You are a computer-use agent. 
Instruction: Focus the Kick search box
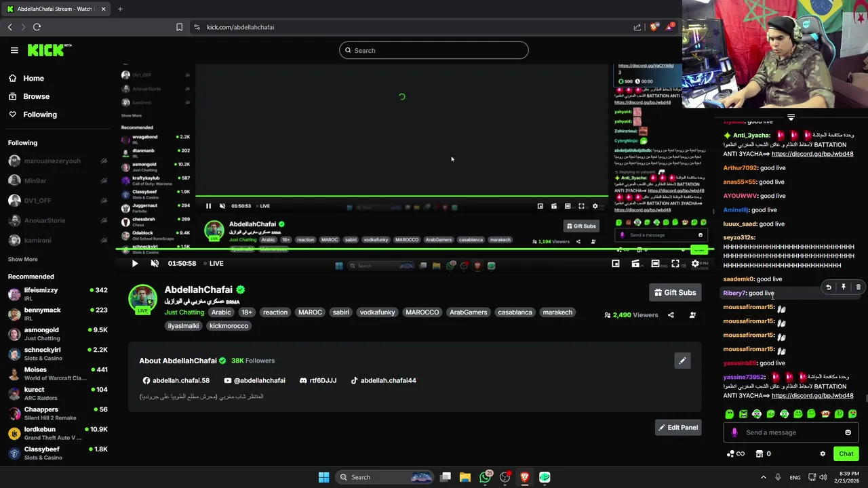point(434,50)
